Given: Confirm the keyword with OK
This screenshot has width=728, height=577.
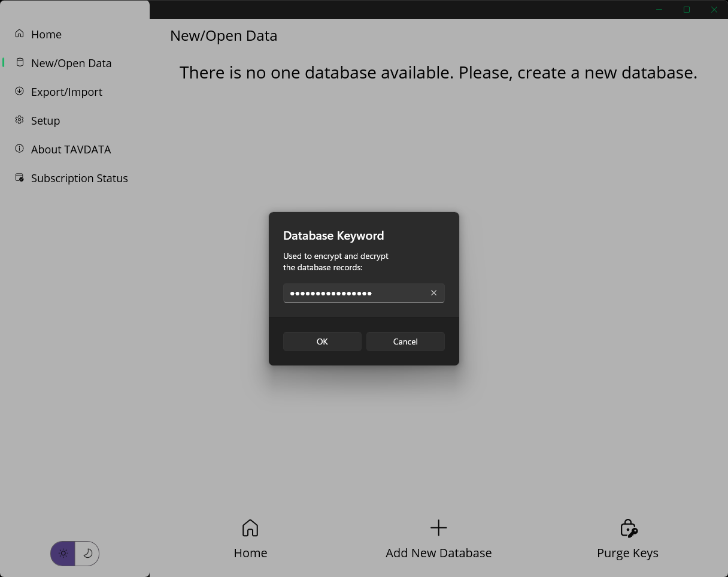Looking at the screenshot, I should pos(322,342).
